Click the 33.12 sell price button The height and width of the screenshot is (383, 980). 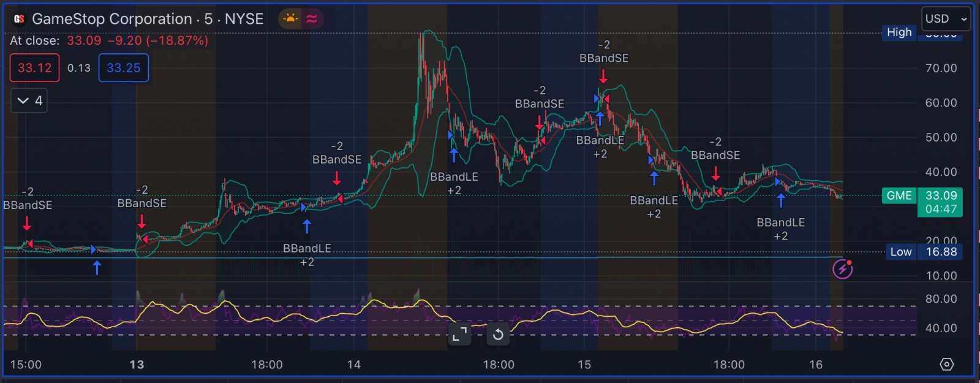(34, 68)
